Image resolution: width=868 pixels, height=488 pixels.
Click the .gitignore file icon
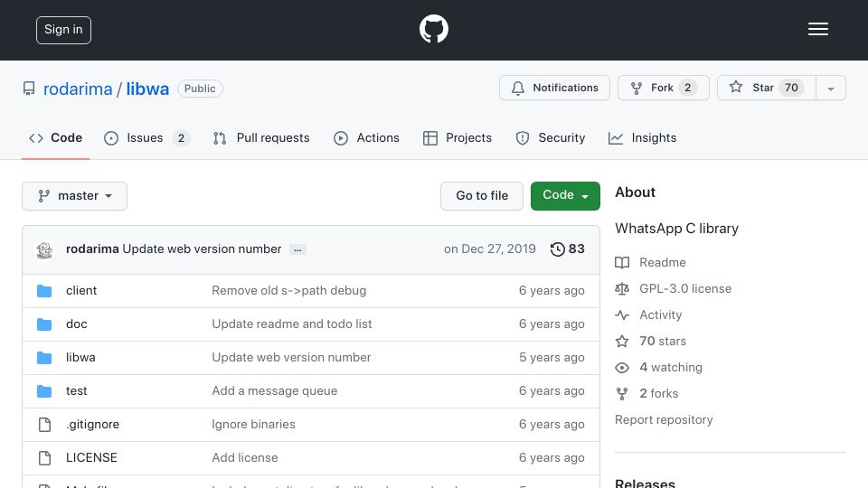click(x=44, y=425)
